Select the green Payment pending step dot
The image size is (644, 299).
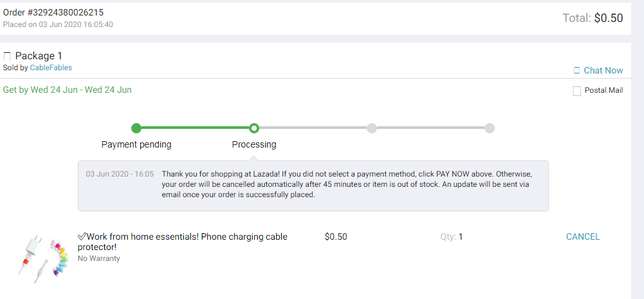point(136,128)
